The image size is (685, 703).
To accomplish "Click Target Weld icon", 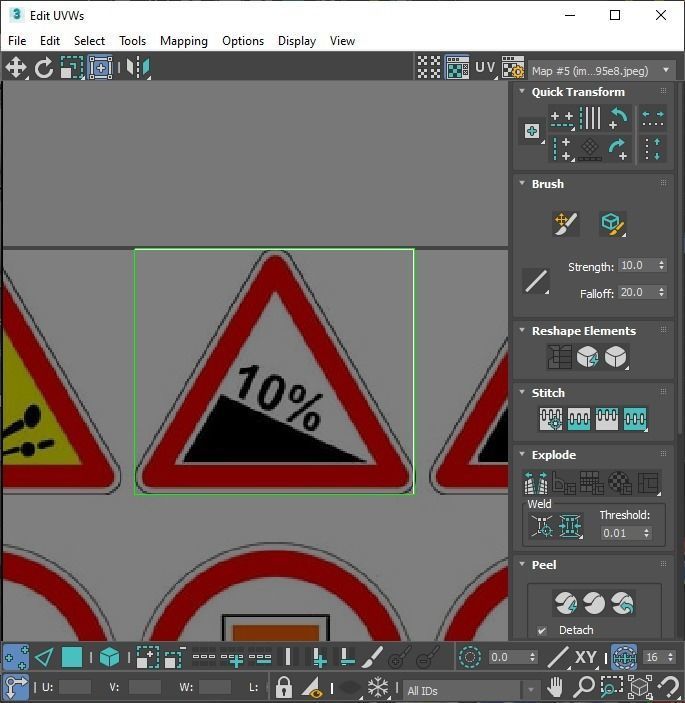I will click(x=542, y=525).
